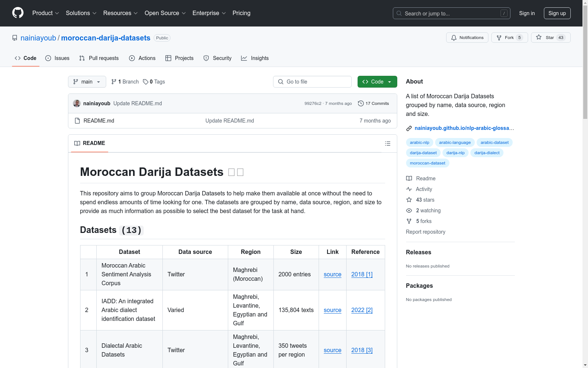Open the latest commit message Update README.md
This screenshot has width=588, height=368.
pos(137,103)
